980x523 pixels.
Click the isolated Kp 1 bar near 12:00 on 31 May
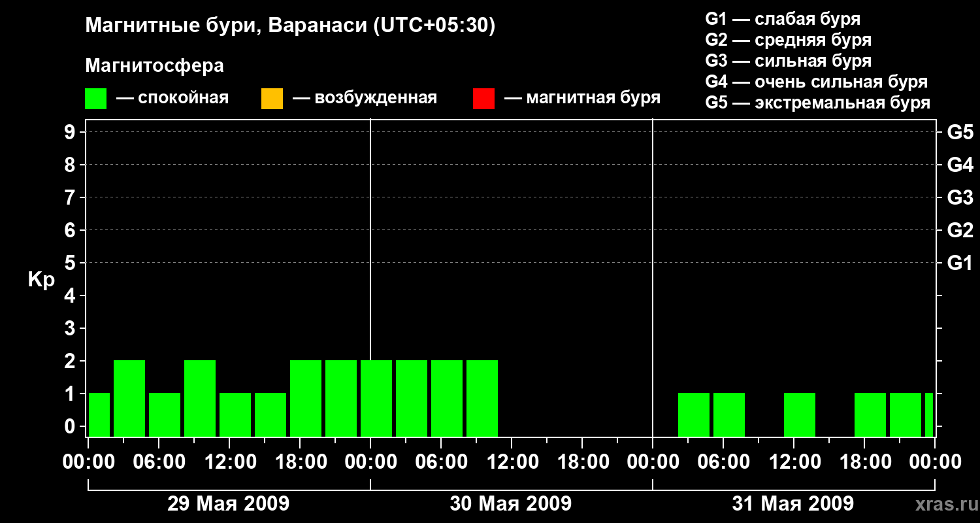(800, 414)
